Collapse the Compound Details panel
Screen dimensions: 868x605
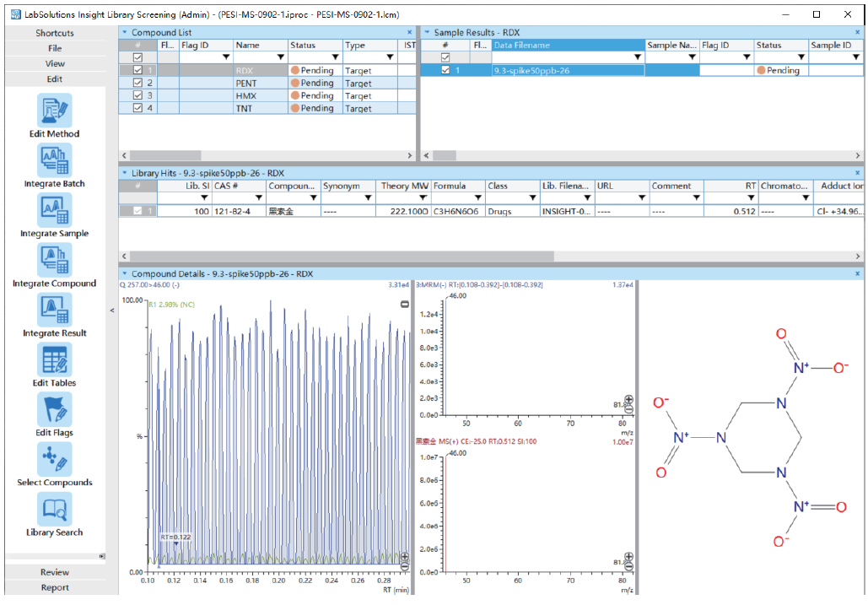125,273
